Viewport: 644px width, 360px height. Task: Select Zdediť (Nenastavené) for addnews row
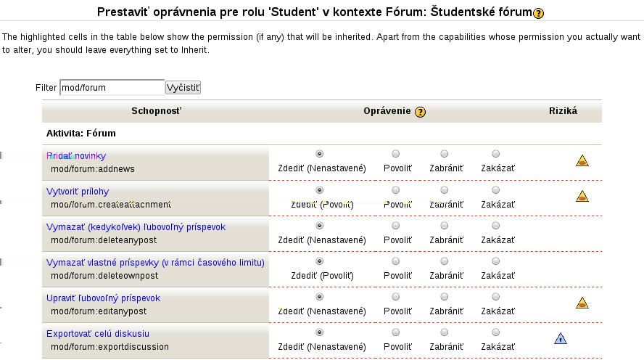click(319, 154)
